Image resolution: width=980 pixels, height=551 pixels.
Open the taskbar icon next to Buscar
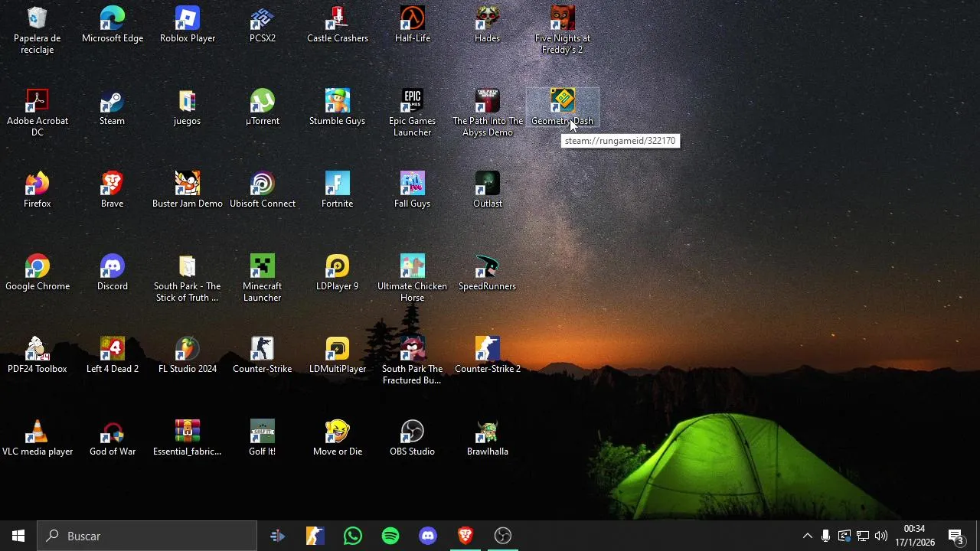pyautogui.click(x=277, y=536)
